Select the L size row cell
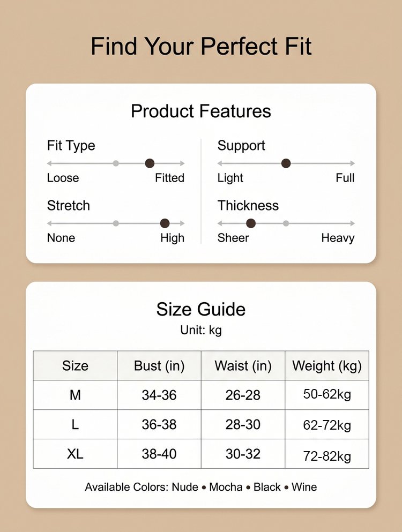402x532 pixels. [x=75, y=425]
